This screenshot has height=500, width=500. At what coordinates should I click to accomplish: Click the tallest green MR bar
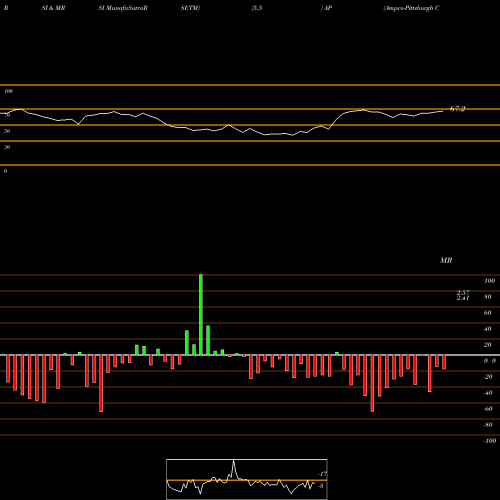click(201, 315)
